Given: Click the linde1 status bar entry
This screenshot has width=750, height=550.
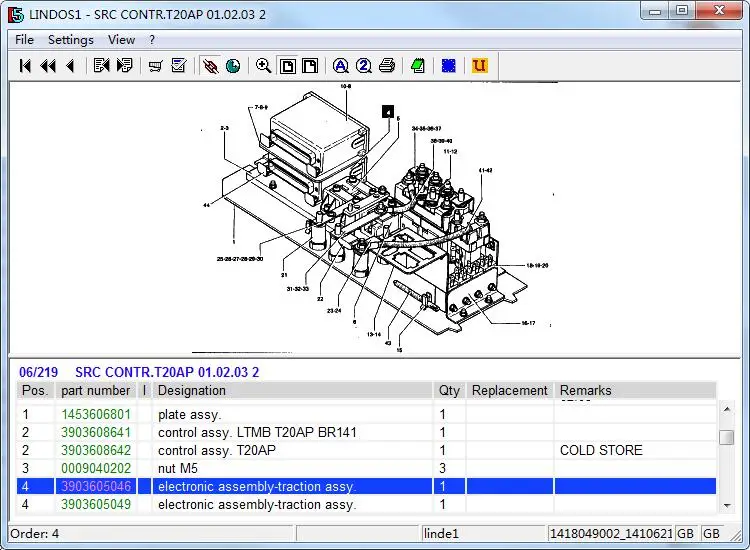Looking at the screenshot, I should tap(484, 533).
